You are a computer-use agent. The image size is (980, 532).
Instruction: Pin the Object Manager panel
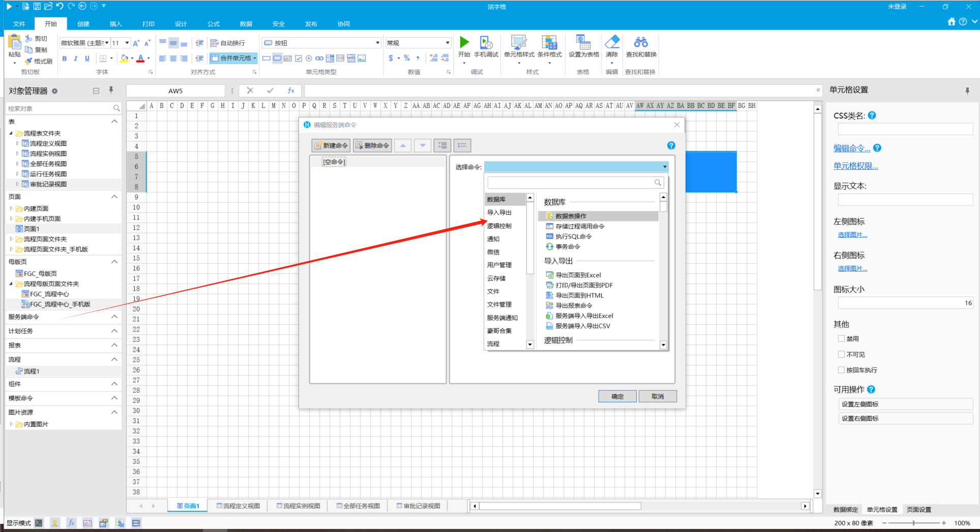pos(111,91)
